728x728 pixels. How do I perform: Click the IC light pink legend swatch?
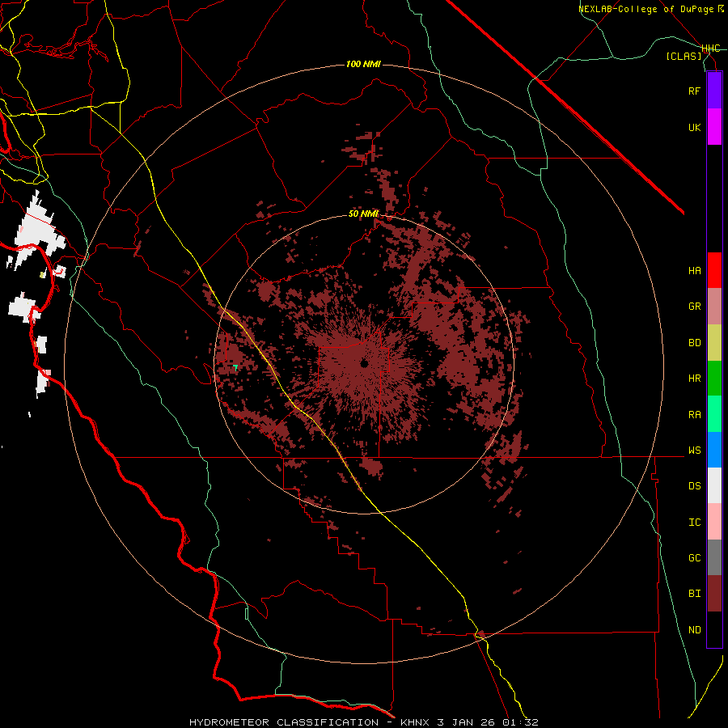714,522
